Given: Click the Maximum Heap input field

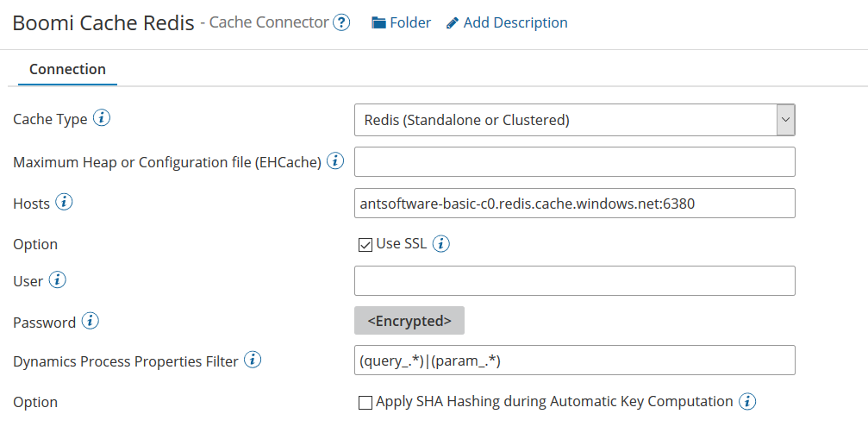Looking at the screenshot, I should point(574,161).
